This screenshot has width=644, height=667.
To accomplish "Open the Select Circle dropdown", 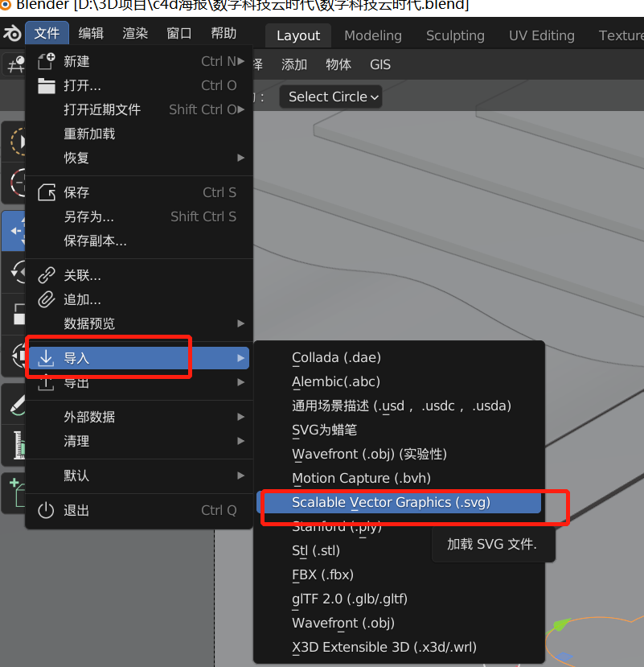I will tap(330, 97).
